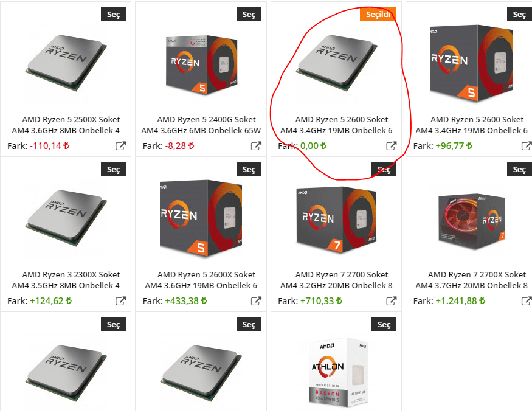
Task: Click the Athlon Radeon Vega box image
Action: click(x=338, y=373)
